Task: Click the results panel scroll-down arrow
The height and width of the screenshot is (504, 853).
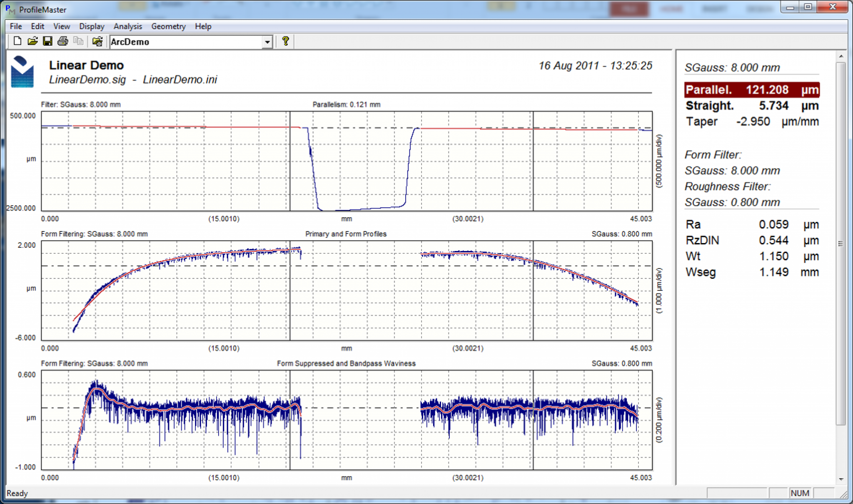Action: tap(841, 479)
